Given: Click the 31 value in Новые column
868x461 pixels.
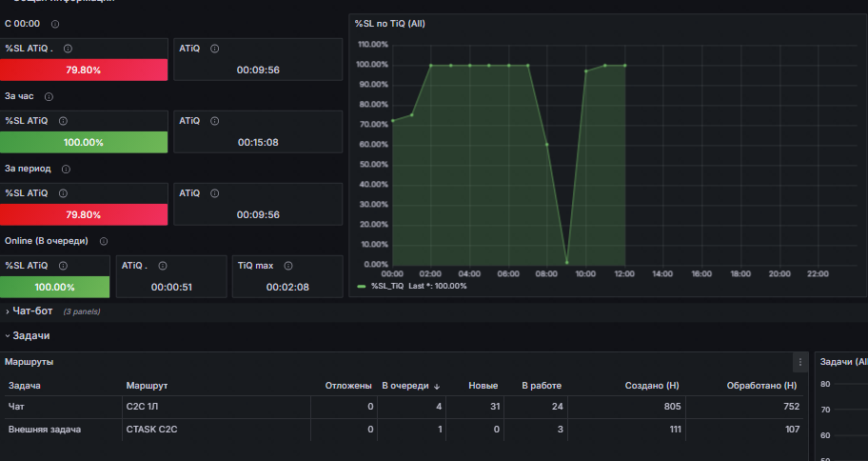Looking at the screenshot, I should [x=495, y=407].
